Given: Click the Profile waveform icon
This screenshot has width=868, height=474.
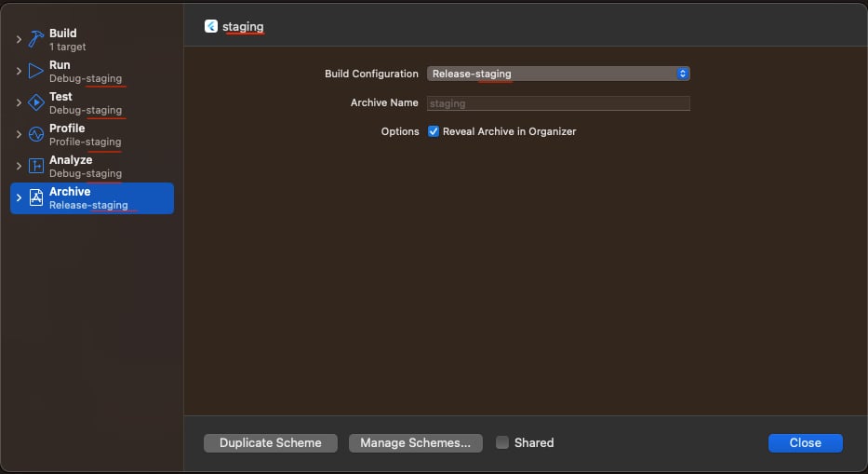Looking at the screenshot, I should click(x=36, y=134).
